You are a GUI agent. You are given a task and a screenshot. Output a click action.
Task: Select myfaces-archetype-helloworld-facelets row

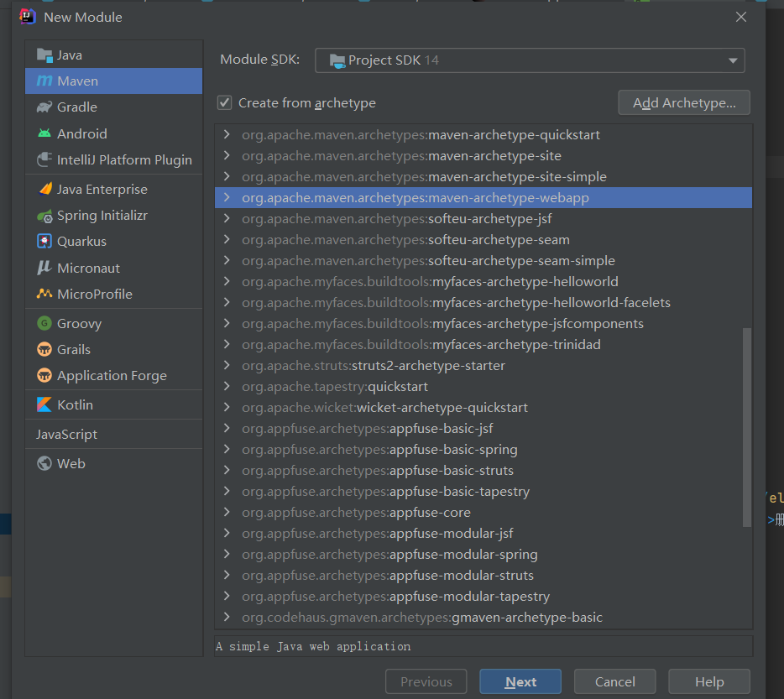[x=483, y=302]
